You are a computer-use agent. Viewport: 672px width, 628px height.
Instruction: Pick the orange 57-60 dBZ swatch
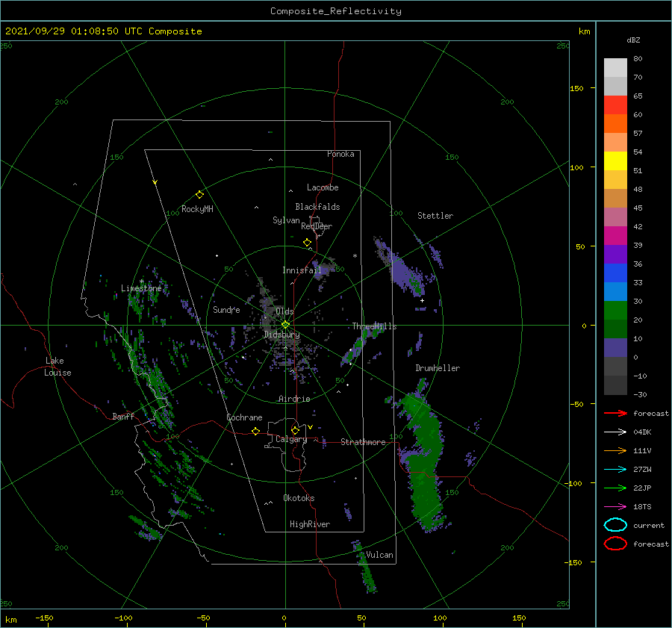tap(615, 124)
